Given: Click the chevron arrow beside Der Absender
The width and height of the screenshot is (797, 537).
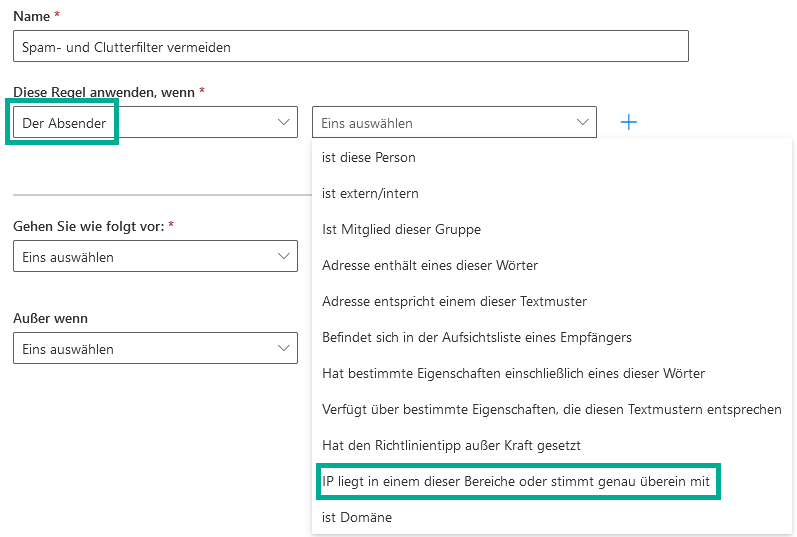Looking at the screenshot, I should click(x=282, y=122).
